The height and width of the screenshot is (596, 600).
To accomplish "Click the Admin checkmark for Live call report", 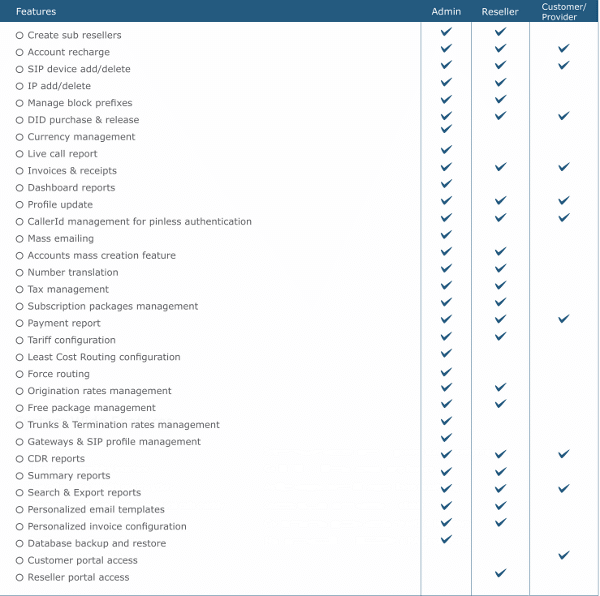I will click(446, 150).
